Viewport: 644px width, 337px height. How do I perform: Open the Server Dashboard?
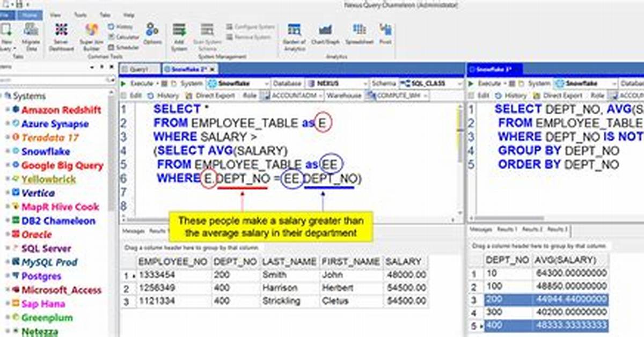click(61, 36)
